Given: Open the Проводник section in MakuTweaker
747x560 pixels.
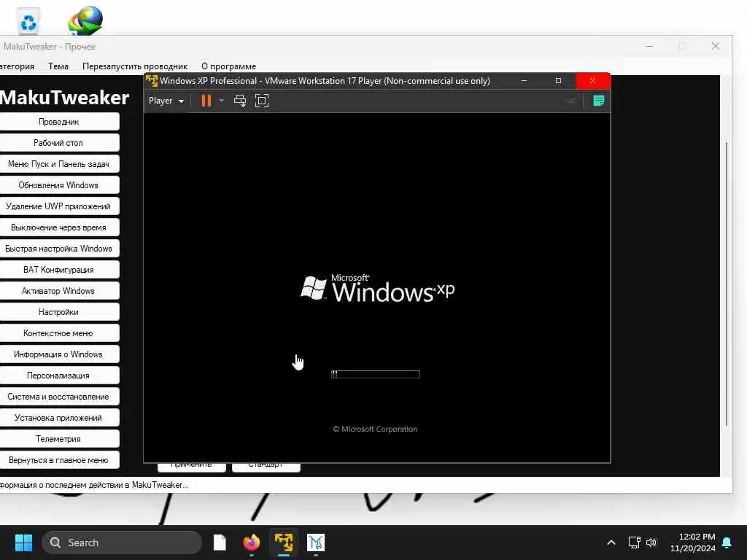Looking at the screenshot, I should pos(59,122).
